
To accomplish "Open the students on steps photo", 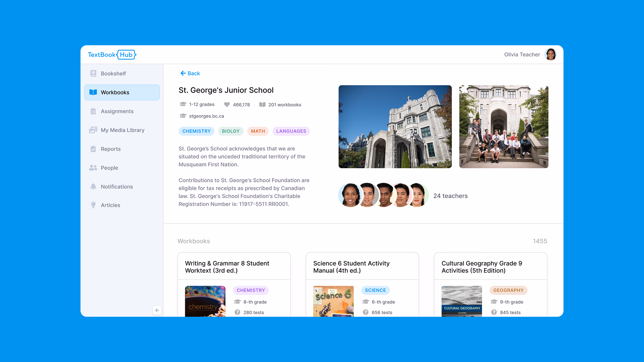I will click(504, 127).
